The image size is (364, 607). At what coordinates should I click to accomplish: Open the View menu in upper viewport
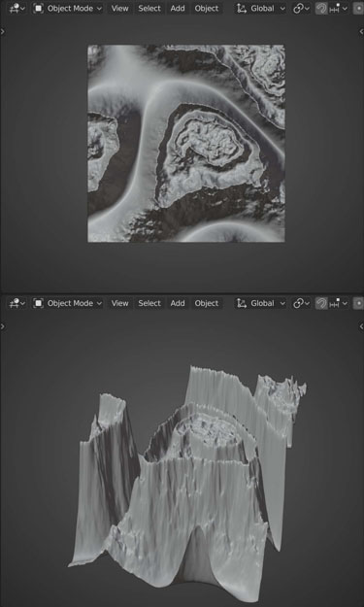[x=120, y=8]
